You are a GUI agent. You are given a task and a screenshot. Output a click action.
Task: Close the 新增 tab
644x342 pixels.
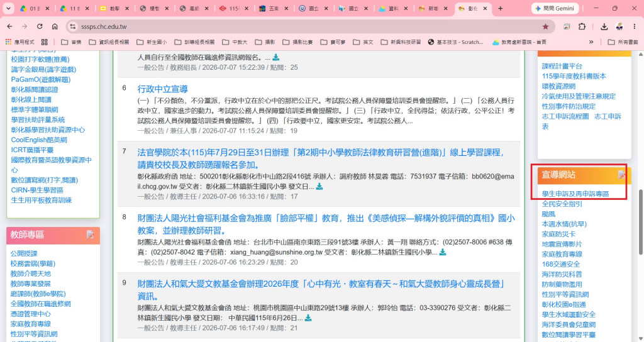(x=446, y=9)
